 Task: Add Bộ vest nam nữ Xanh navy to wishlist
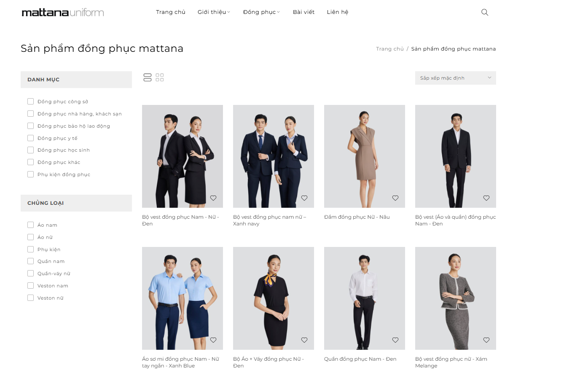click(304, 198)
